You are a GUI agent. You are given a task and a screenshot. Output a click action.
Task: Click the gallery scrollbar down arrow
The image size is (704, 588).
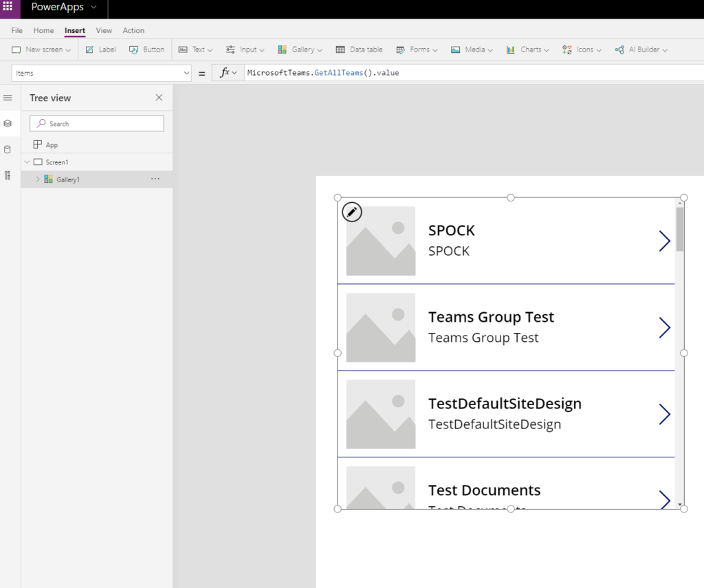point(680,505)
